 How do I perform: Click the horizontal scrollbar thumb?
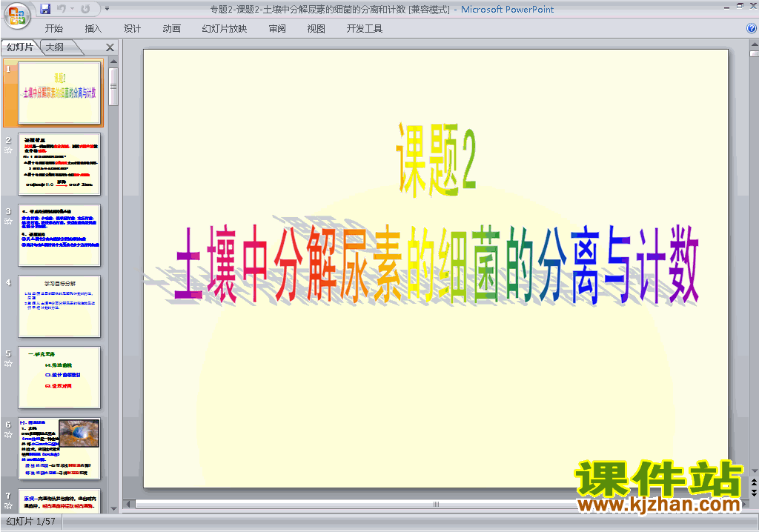point(436,504)
